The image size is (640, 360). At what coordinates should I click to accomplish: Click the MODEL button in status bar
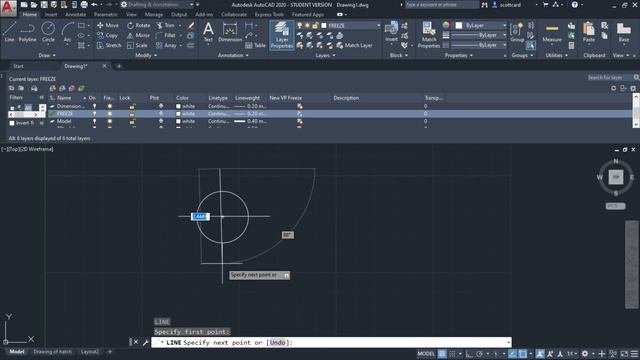pos(426,353)
